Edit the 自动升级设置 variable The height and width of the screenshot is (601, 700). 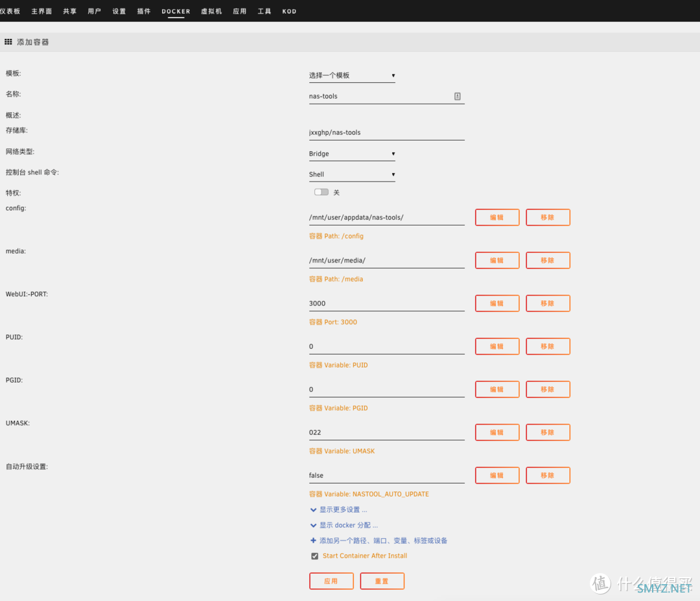[x=497, y=475]
